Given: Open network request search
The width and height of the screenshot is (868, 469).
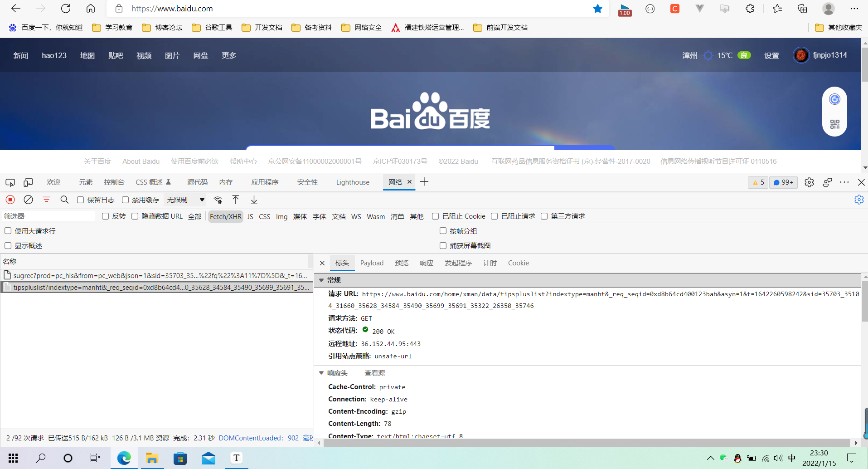Looking at the screenshot, I should [x=64, y=200].
